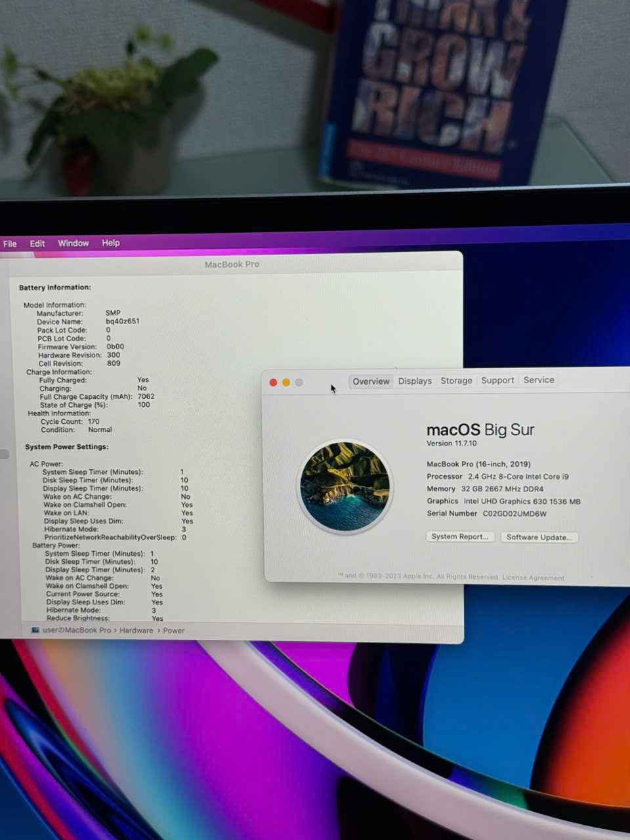Viewport: 630px width, 840px height.
Task: Open the Window menu
Action: pos(73,243)
